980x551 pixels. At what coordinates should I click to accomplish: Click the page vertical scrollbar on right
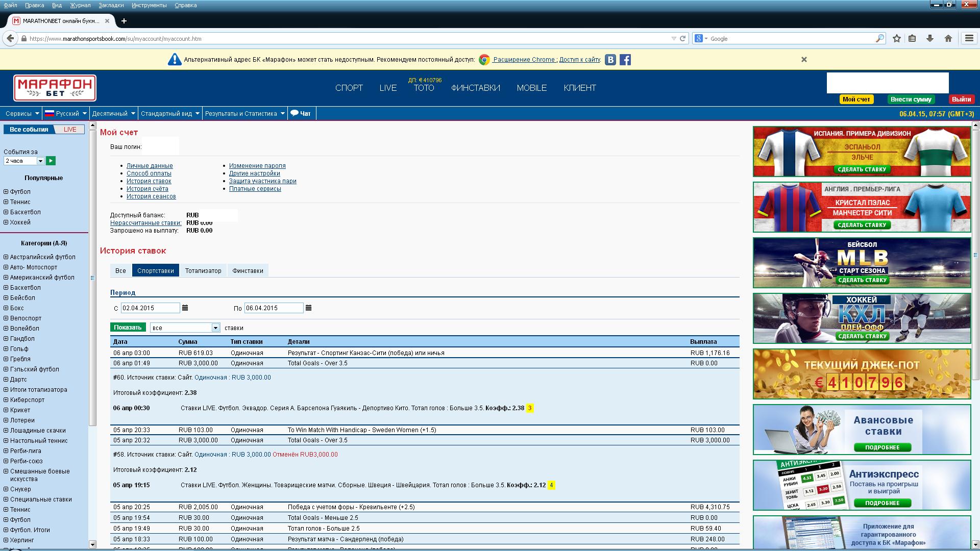tap(976, 255)
